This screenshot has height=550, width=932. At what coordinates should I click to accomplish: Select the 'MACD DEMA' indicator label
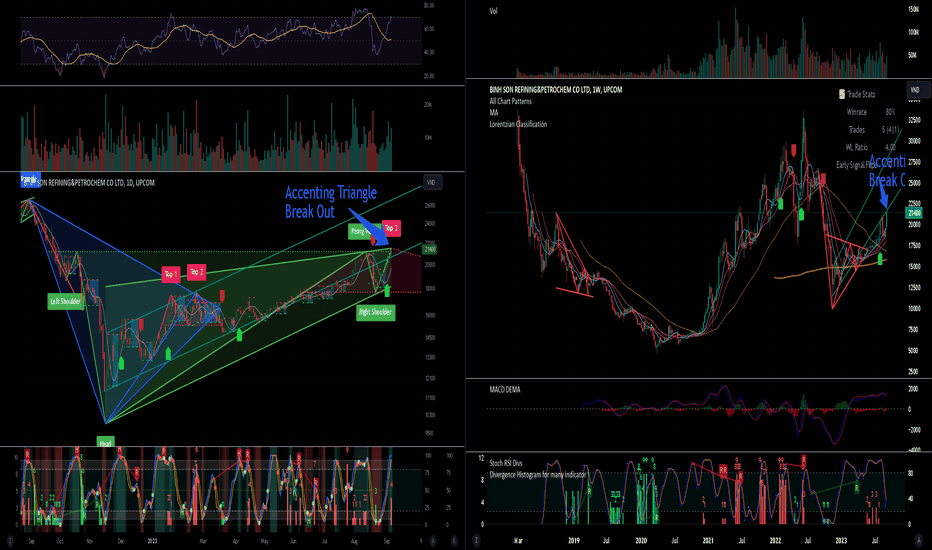coord(505,389)
